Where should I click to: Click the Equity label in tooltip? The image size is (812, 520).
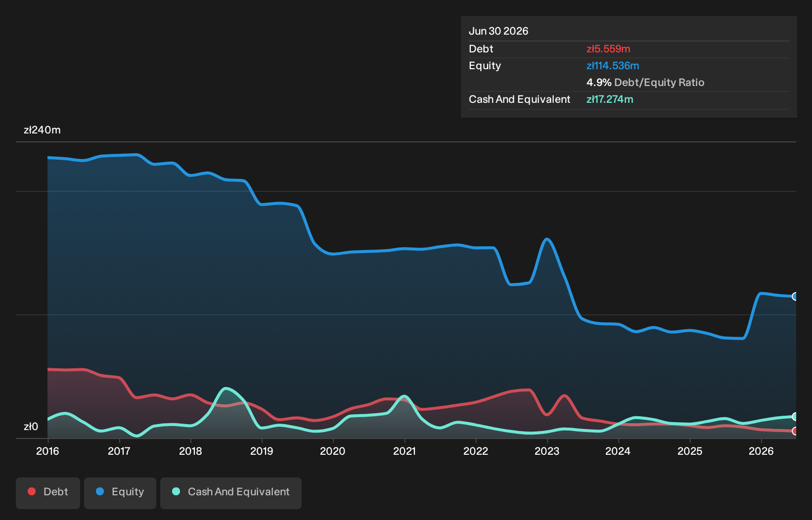tap(485, 66)
